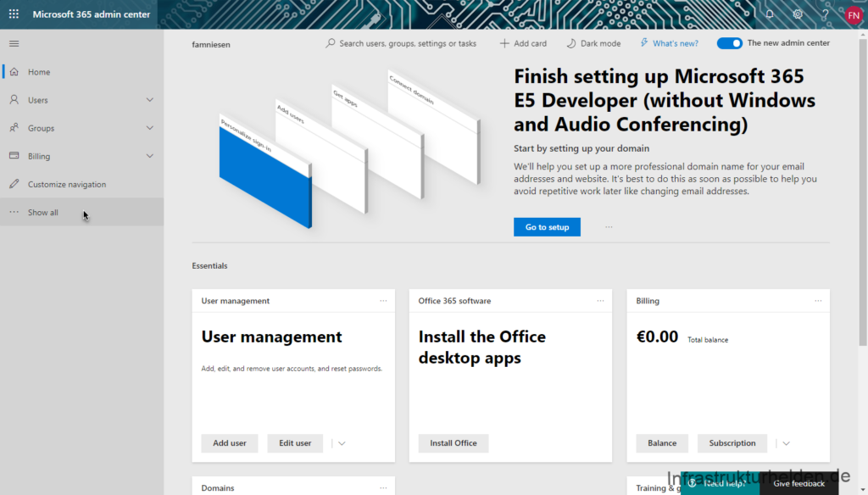
Task: Expand the Groups chevron in sidebar
Action: point(149,128)
